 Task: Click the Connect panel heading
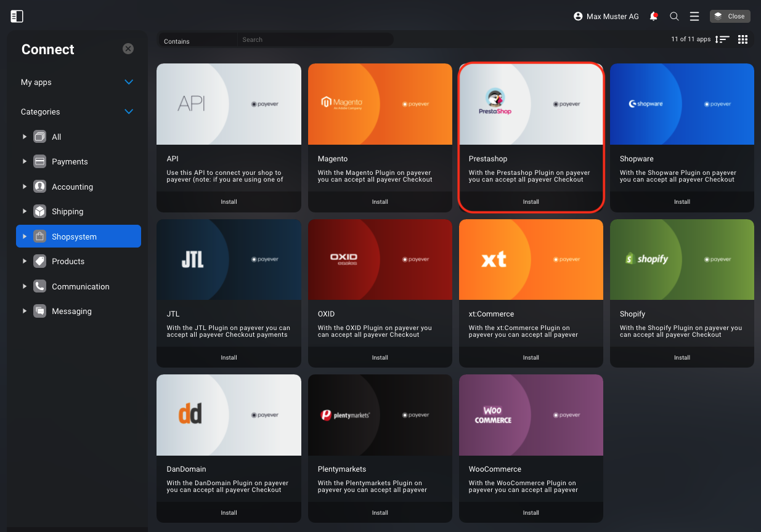(x=47, y=49)
